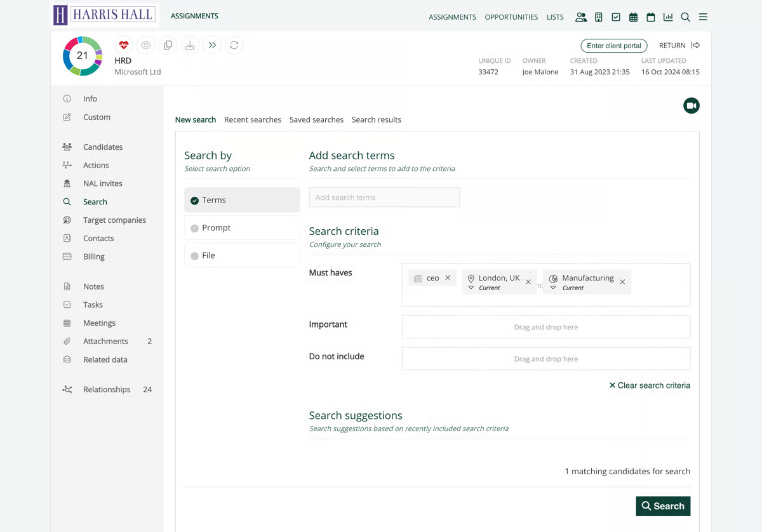Screen dimensions: 762x532
Task: Open Notes in the sidebar
Action: pyautogui.click(x=93, y=287)
